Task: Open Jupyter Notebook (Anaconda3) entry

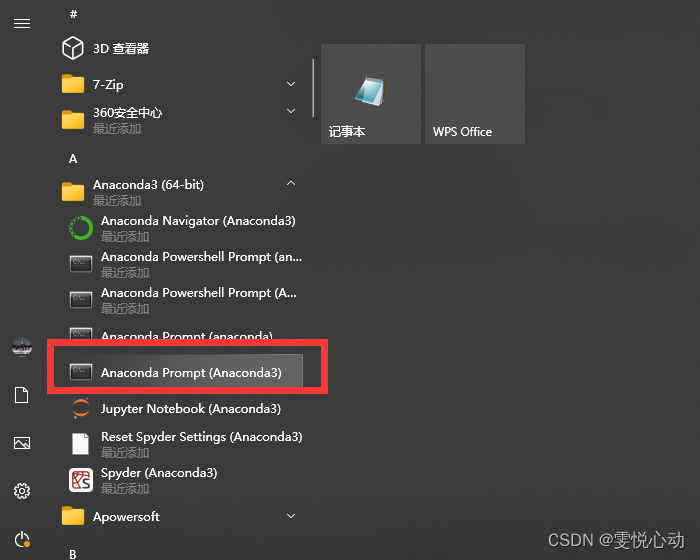Action: tap(181, 408)
